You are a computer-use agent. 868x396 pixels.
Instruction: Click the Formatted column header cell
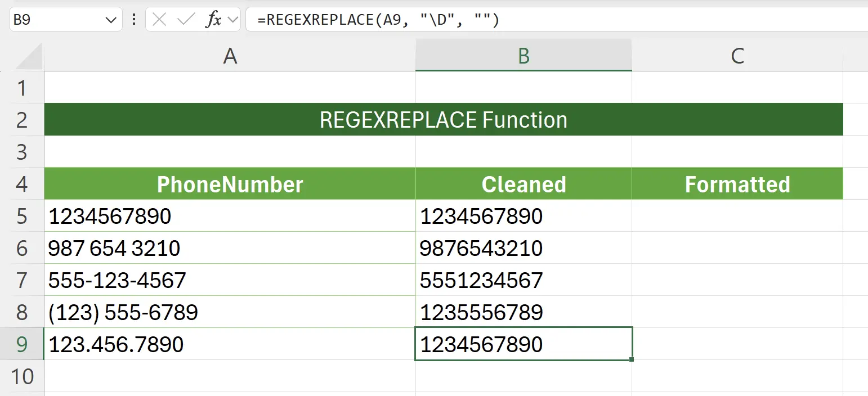coord(737,184)
